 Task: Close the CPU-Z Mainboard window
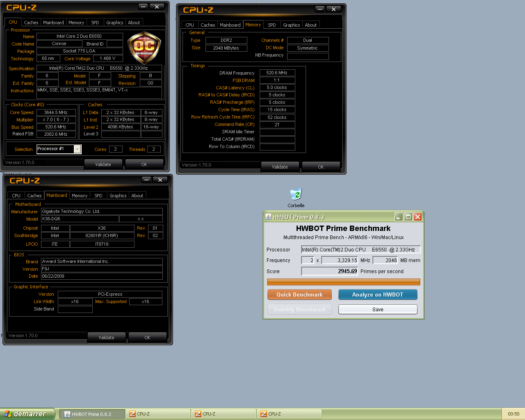160,180
